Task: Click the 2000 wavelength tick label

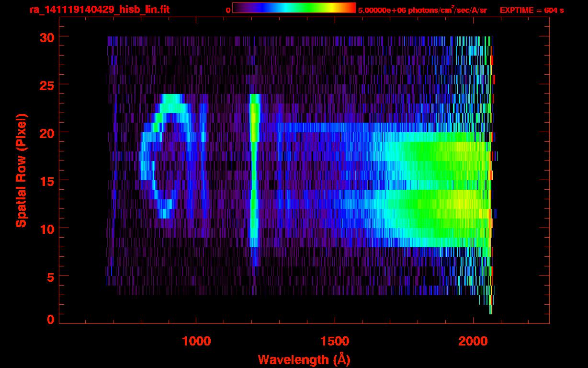Action: 473,341
